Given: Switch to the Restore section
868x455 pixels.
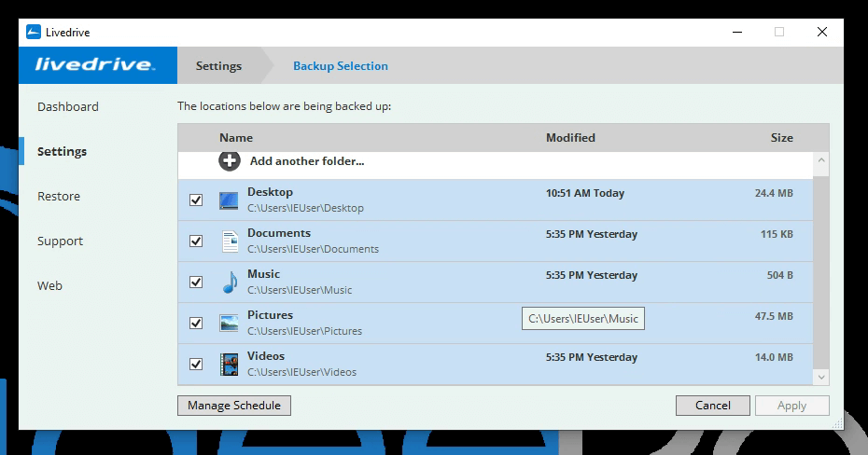Looking at the screenshot, I should tap(59, 197).
